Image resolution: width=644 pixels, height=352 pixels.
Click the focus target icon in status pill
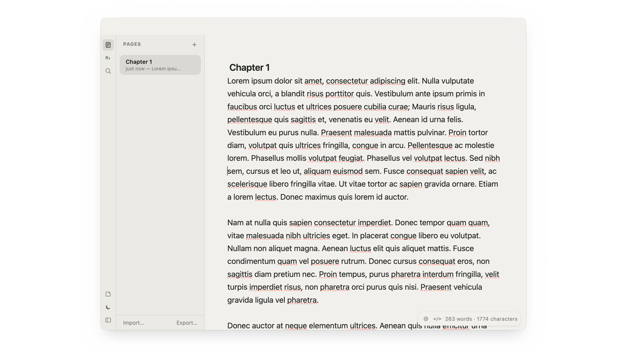(426, 319)
